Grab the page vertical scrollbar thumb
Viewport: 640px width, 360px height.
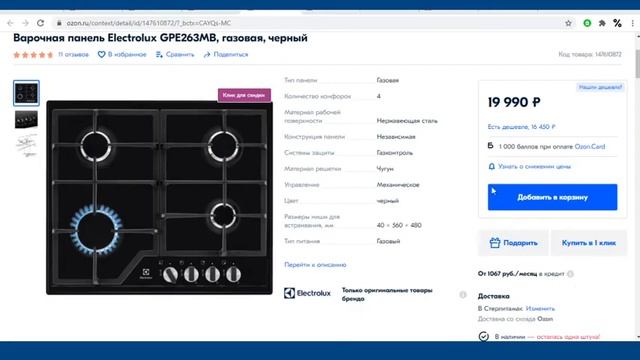[x=638, y=63]
